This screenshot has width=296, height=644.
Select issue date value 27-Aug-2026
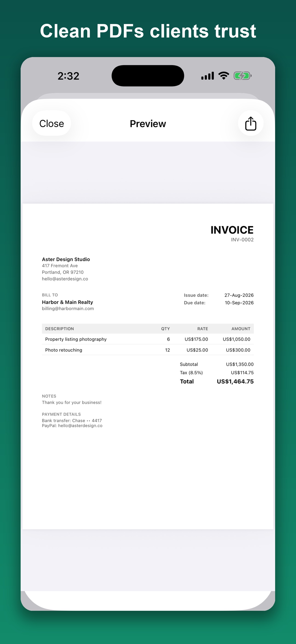pos(239,295)
